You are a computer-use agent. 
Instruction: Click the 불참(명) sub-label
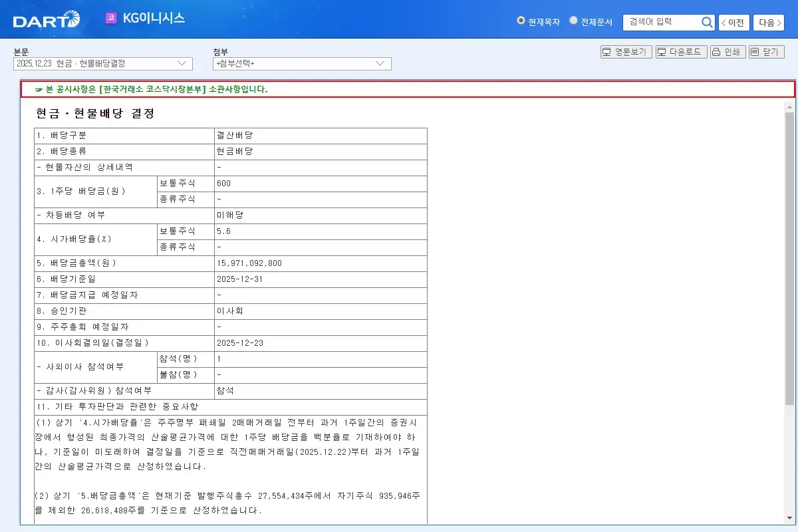(x=178, y=375)
